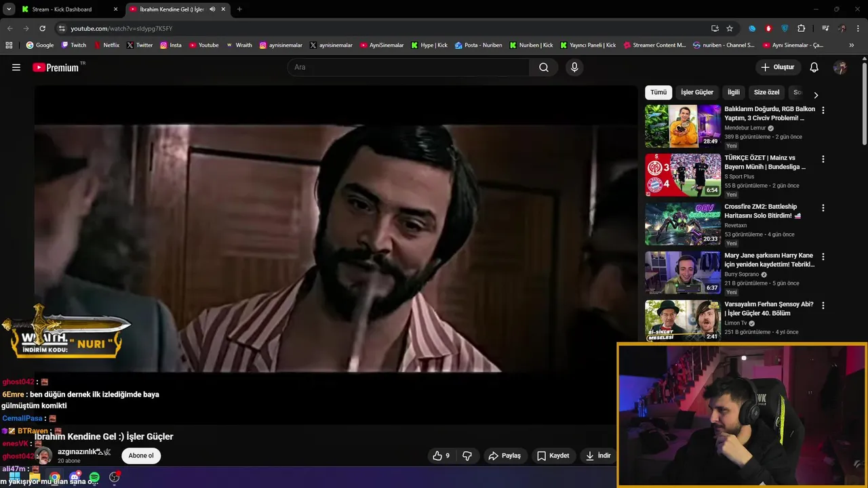868x488 pixels.
Task: Click the Oluştur create button
Action: [x=777, y=67]
